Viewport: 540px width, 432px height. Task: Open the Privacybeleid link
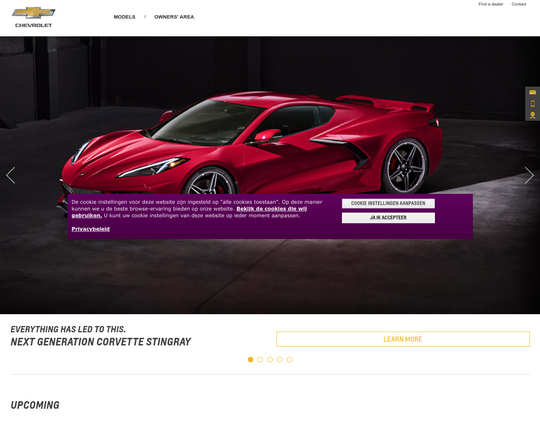coord(91,229)
